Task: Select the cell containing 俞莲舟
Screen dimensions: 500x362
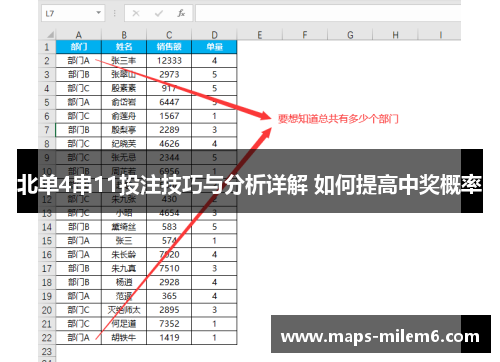Action: 124,116
